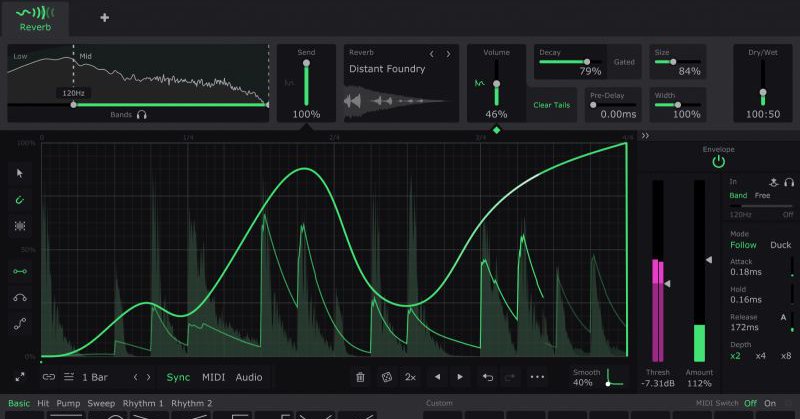Set envelope depth to x8
Screen dimensions: 800x419
click(x=786, y=356)
